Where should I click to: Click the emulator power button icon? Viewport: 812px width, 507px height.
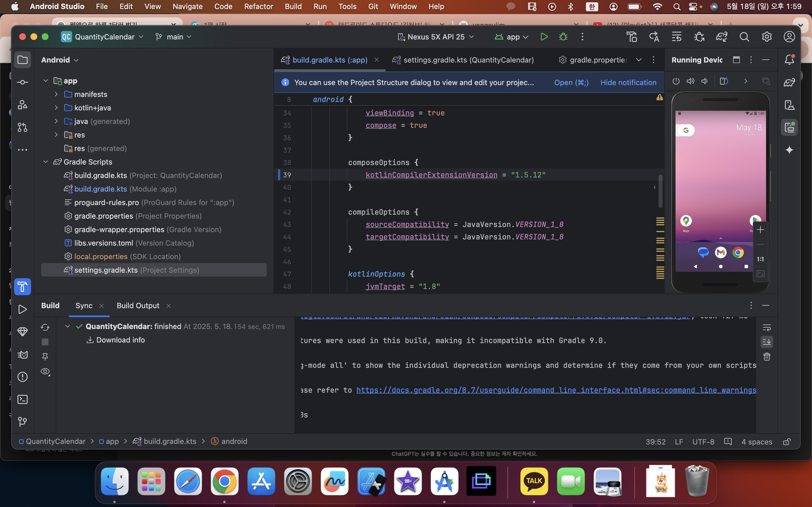(676, 81)
